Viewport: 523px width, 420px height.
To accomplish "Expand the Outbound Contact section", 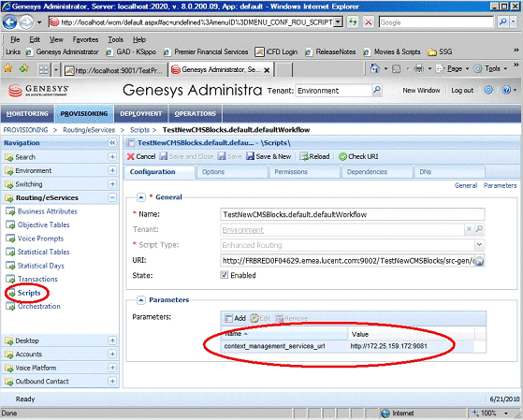I will 112,381.
